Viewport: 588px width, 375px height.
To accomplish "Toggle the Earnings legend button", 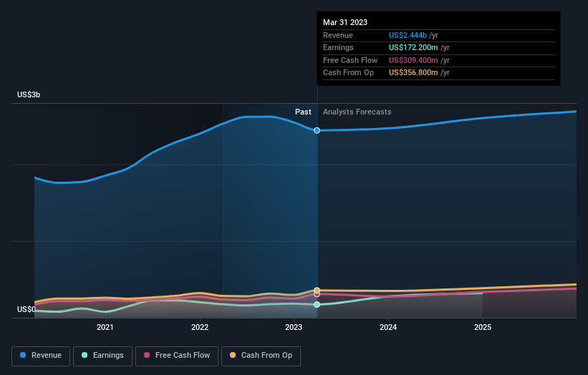I will pos(102,356).
